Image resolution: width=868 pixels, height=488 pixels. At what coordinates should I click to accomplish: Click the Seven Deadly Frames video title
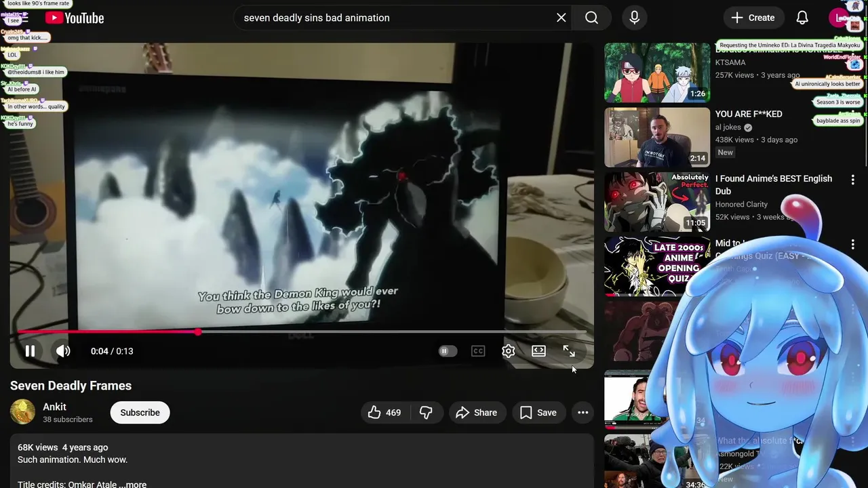[x=71, y=386]
